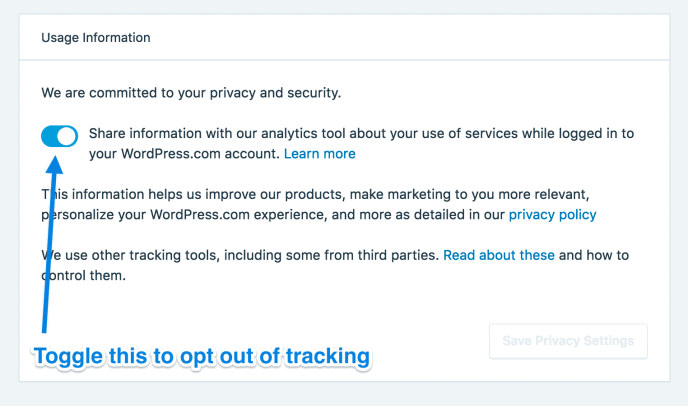Click the Usage Information section header

[96, 38]
